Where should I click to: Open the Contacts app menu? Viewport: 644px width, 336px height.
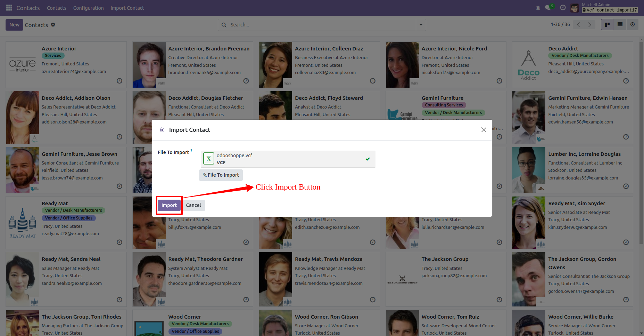(28, 8)
